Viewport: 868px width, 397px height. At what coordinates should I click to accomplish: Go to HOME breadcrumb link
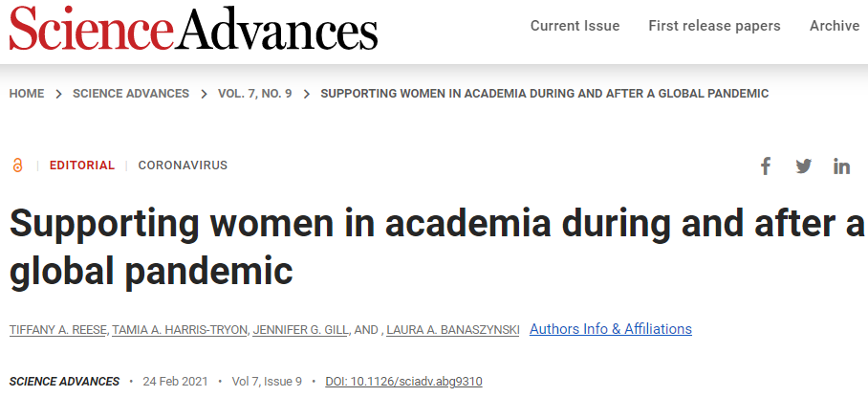(27, 94)
